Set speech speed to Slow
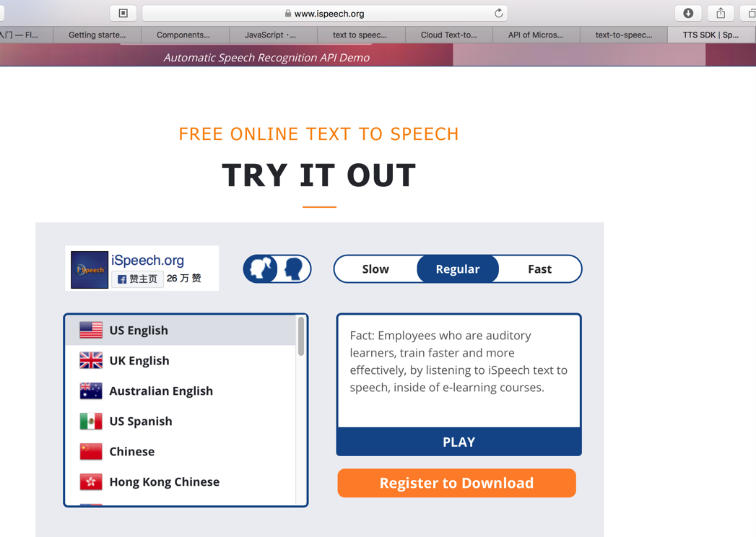Screen dimensions: 756x537 coord(375,269)
